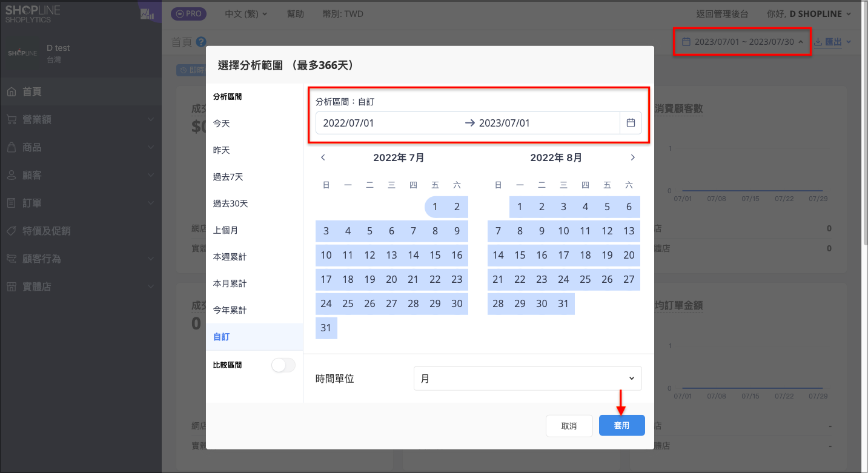The image size is (868, 473).
Task: Select 今年累計 range preset
Action: point(254,310)
